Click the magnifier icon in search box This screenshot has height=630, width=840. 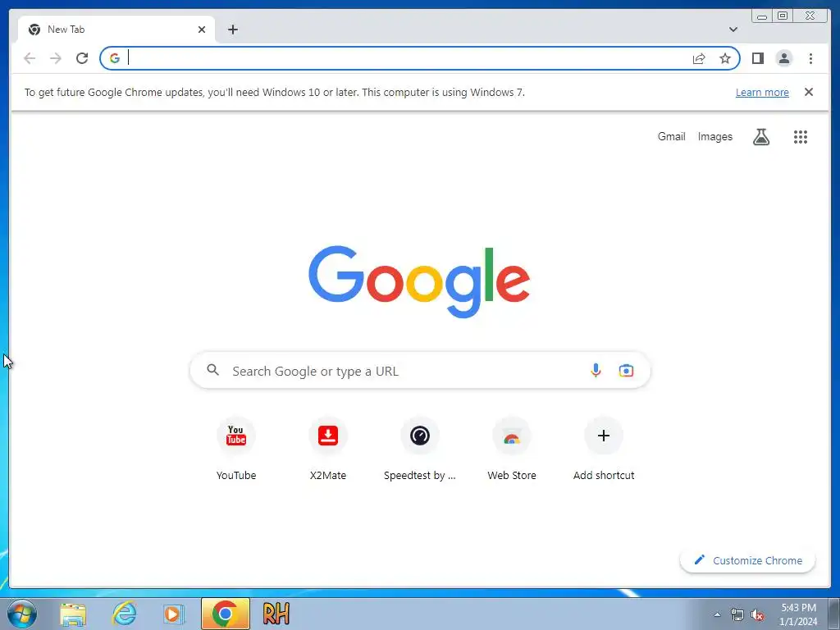tap(212, 370)
